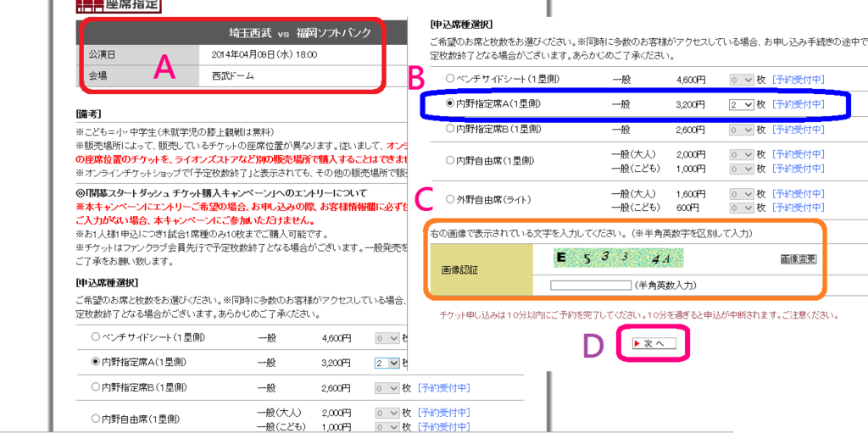
Task: Click date text 2014年04月09日(水) 18:00
Action: 264,55
